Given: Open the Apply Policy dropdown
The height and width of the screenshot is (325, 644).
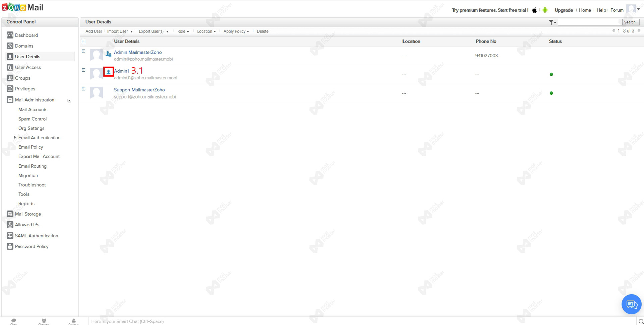Looking at the screenshot, I should click(x=236, y=31).
